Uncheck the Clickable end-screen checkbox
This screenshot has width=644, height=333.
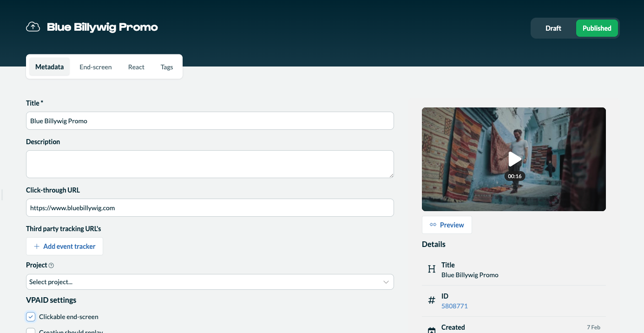click(x=31, y=317)
